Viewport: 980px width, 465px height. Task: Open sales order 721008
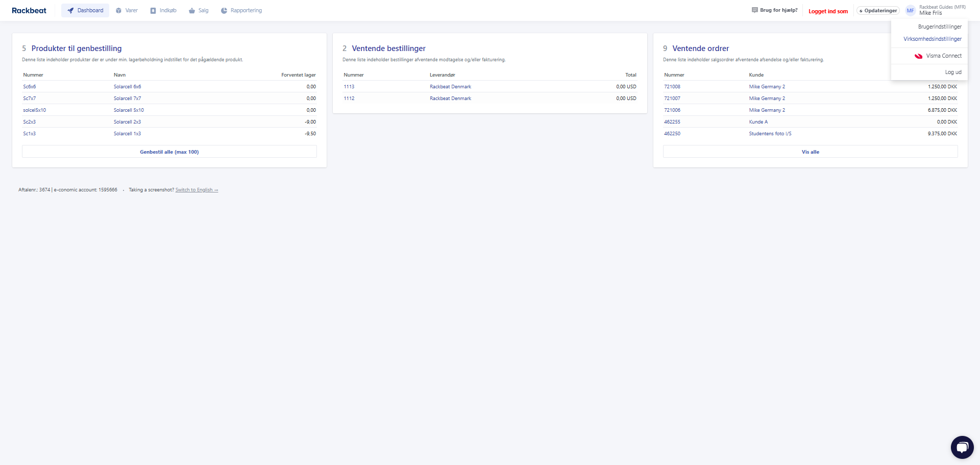[x=672, y=87]
